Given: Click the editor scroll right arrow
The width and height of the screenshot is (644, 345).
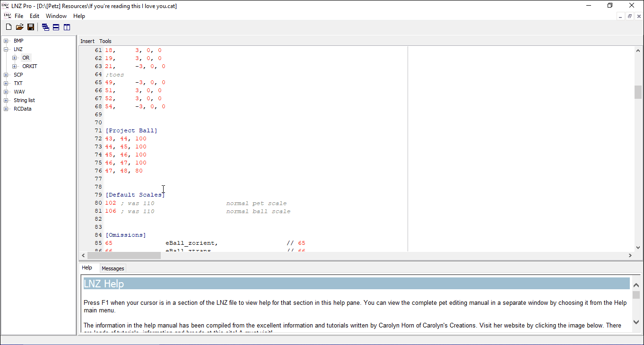Looking at the screenshot, I should (630, 255).
